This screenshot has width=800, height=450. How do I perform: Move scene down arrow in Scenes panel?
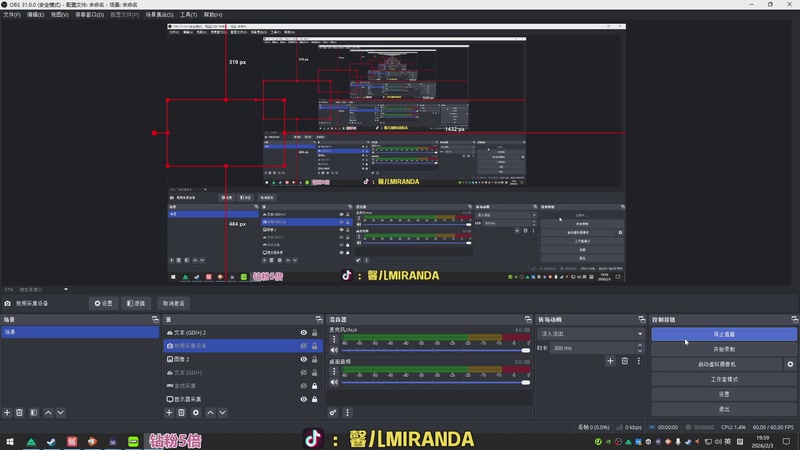[x=60, y=412]
